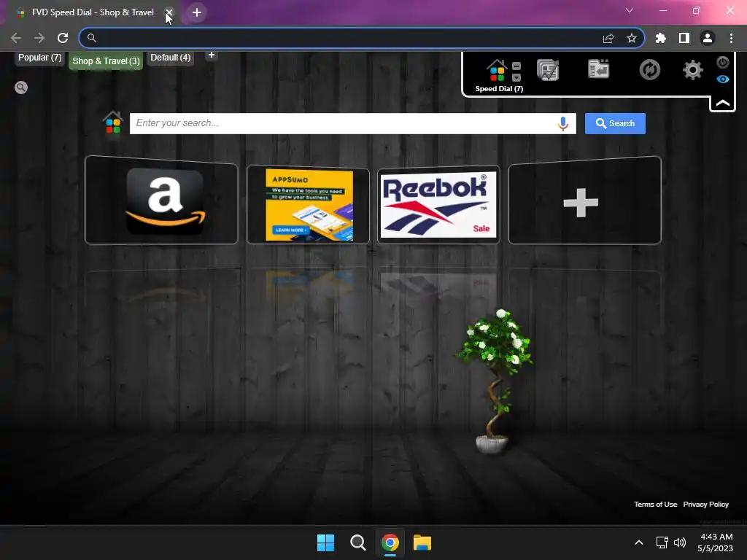Go back with the browser back arrow
This screenshot has width=747, height=560.
16,38
